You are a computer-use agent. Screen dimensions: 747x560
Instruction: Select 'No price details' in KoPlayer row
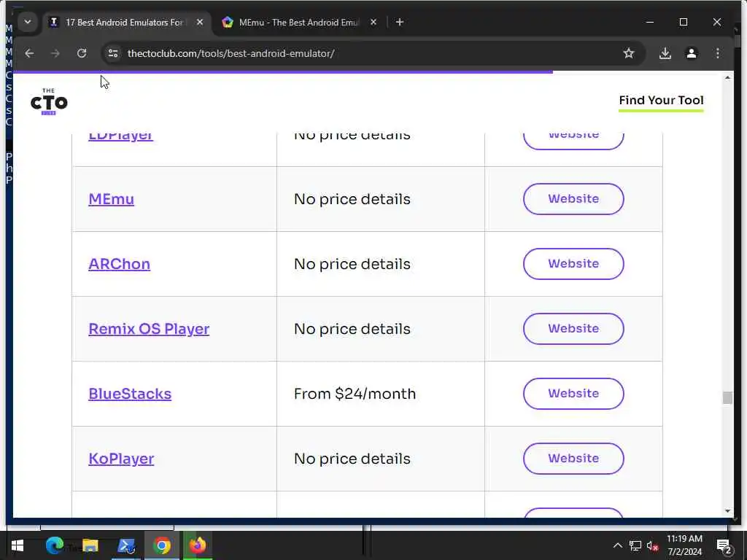coord(352,459)
